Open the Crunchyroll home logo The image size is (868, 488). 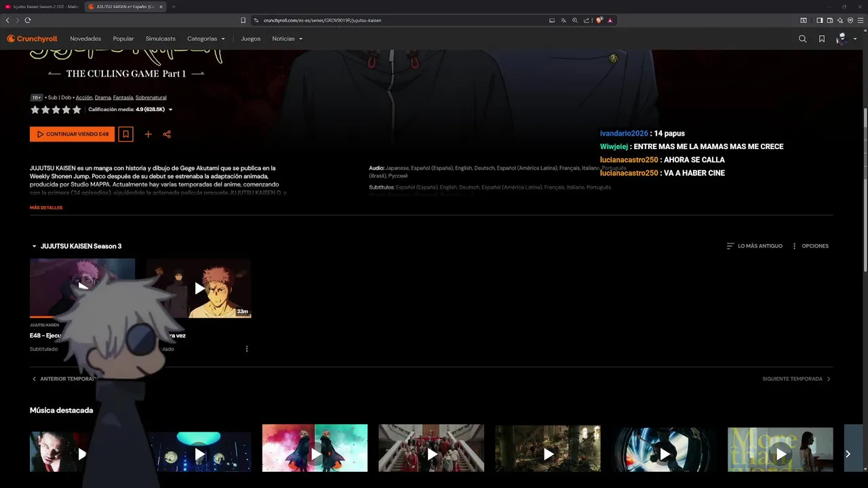[32, 39]
